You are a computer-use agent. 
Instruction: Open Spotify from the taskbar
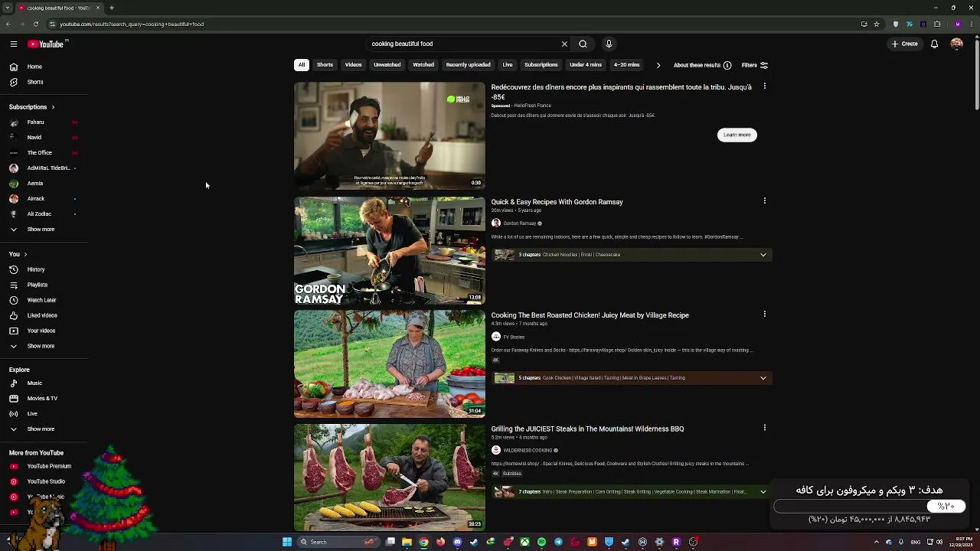click(541, 542)
